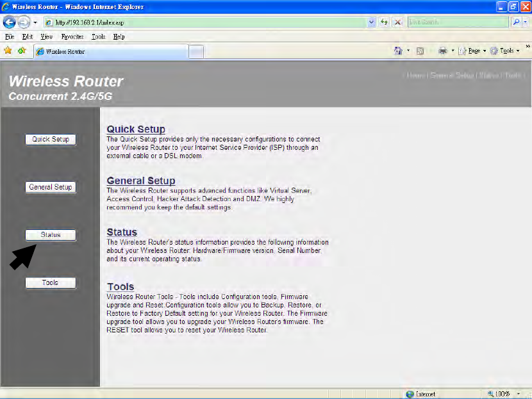Click the RSS feeds icon

coord(420,51)
